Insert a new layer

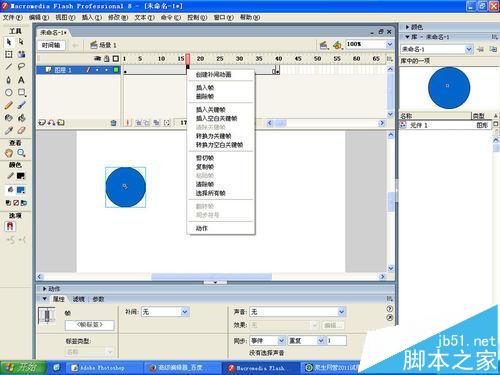42,123
